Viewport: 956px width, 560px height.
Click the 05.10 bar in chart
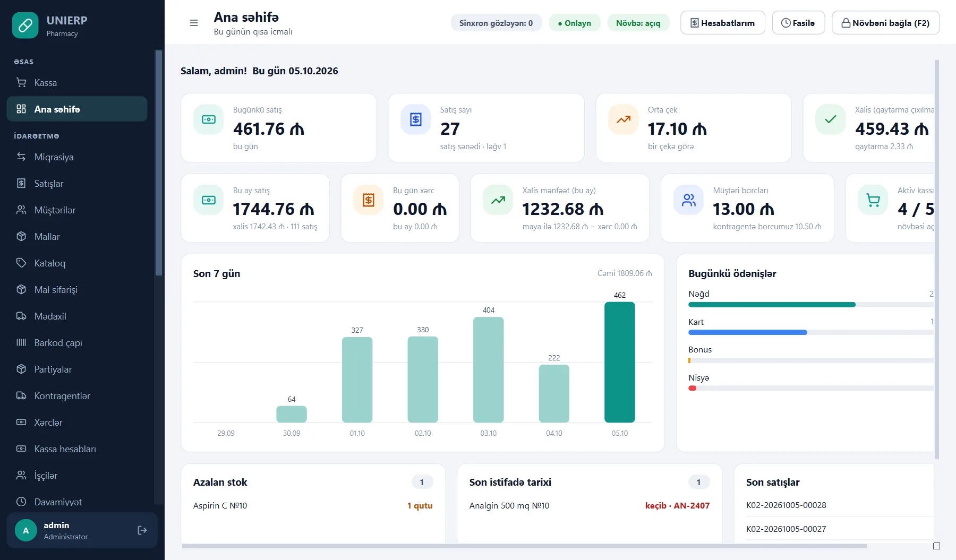pyautogui.click(x=620, y=362)
